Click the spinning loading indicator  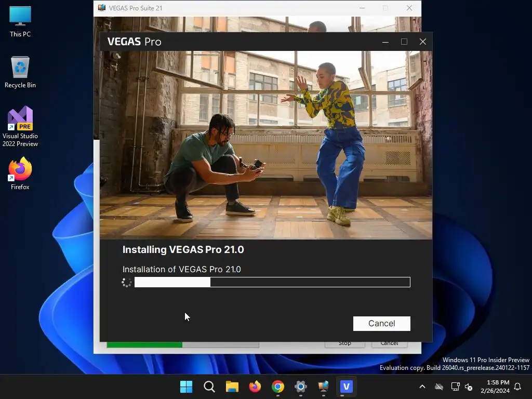127,282
